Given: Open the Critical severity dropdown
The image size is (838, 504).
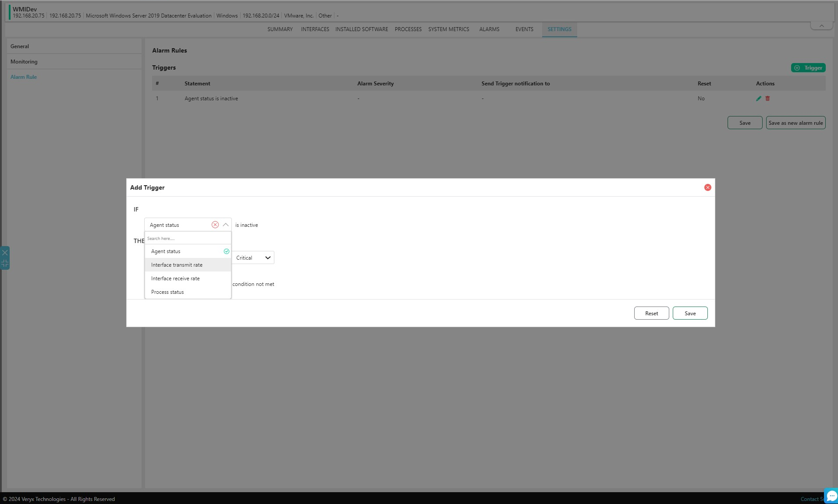Looking at the screenshot, I should (x=253, y=258).
